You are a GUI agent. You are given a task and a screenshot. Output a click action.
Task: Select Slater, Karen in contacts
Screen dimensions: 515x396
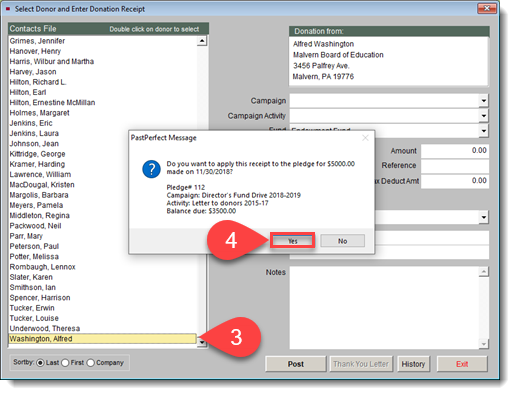(x=31, y=277)
